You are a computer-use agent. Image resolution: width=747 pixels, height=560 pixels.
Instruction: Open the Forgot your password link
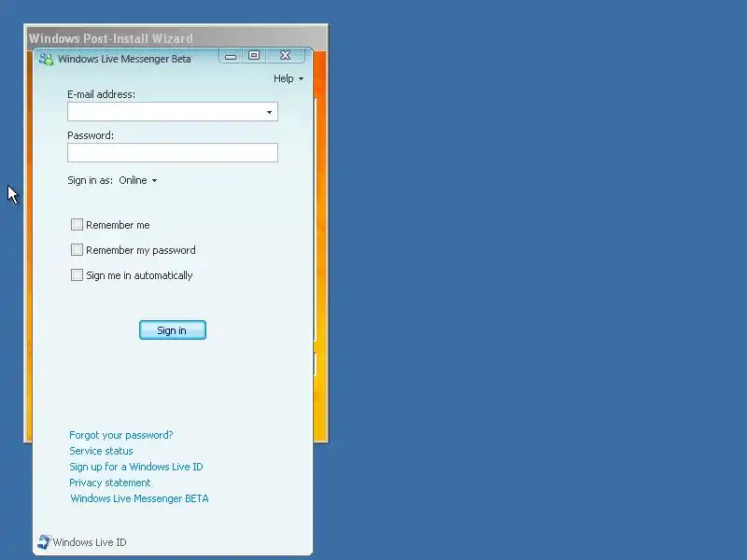[121, 435]
